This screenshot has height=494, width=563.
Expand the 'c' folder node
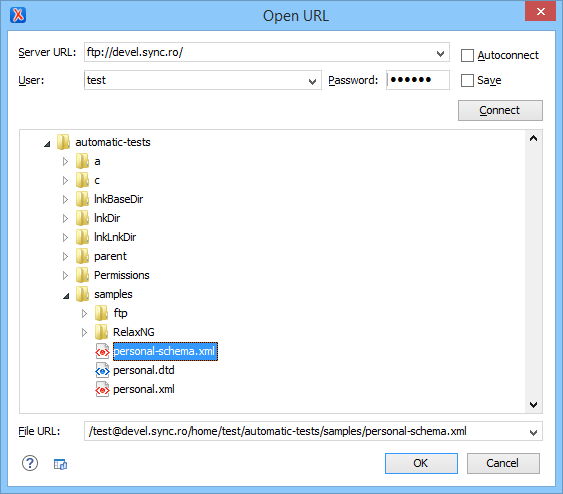coord(65,180)
